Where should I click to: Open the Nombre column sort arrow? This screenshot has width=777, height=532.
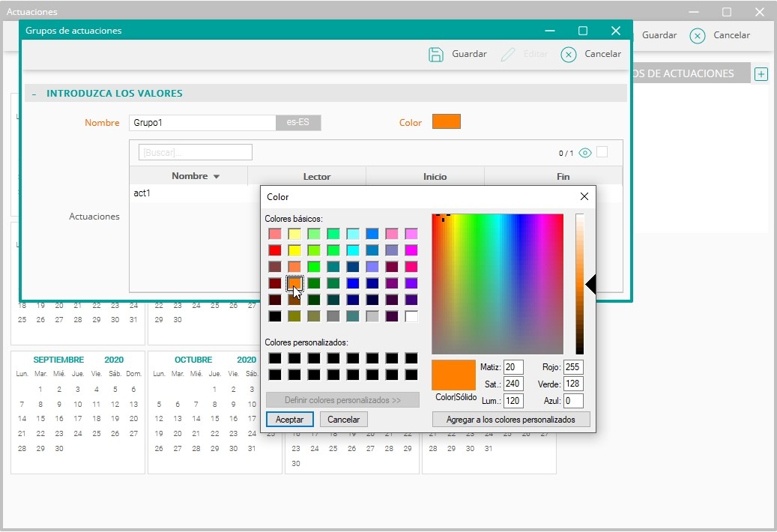pyautogui.click(x=216, y=176)
